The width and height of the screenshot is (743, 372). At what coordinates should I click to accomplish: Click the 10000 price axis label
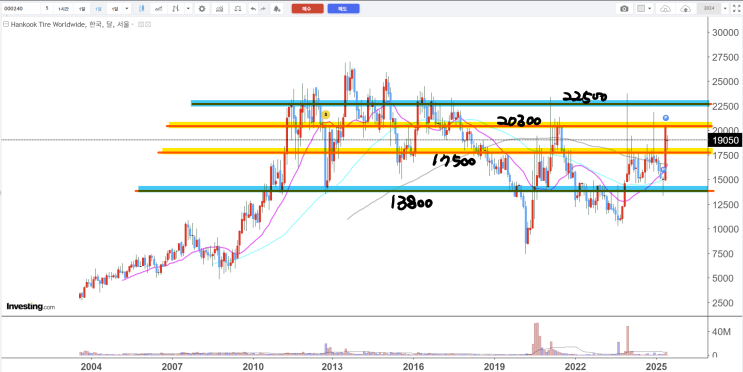point(726,229)
